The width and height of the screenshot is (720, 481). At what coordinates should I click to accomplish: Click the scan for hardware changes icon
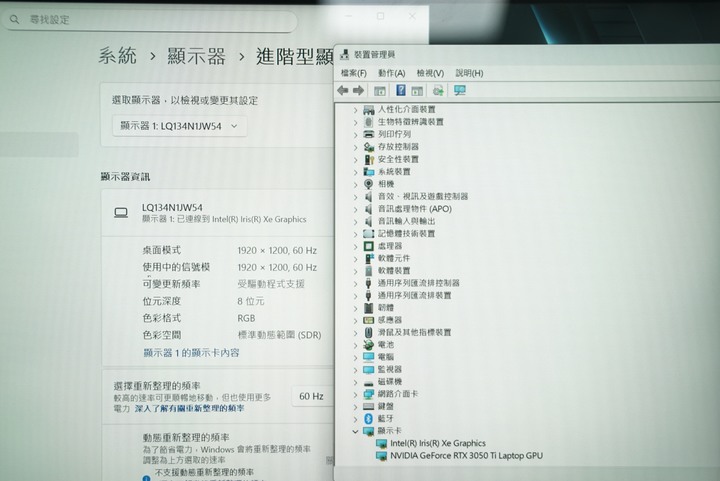point(438,90)
